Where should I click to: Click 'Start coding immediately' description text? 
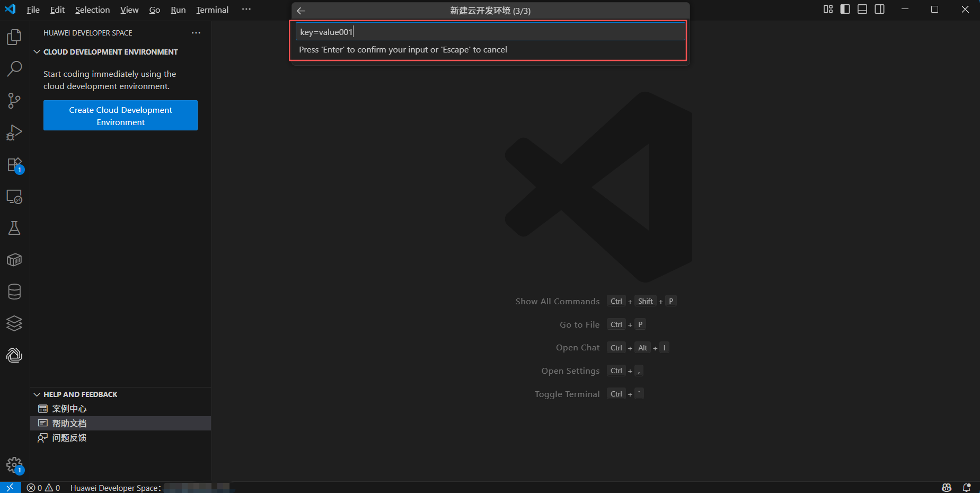coord(110,80)
